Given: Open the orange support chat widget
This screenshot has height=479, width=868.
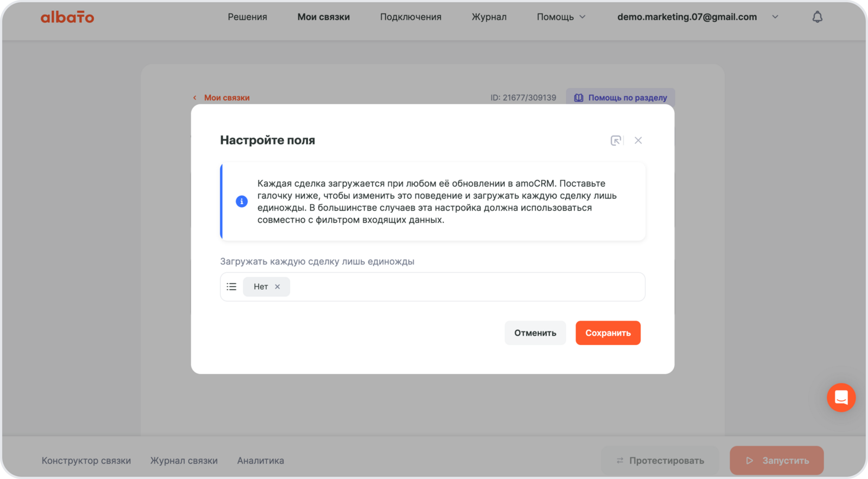Looking at the screenshot, I should pos(841,398).
